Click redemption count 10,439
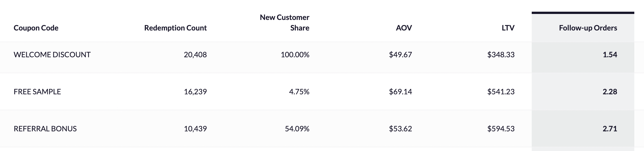Screen dimensions: 644x151 [195, 129]
